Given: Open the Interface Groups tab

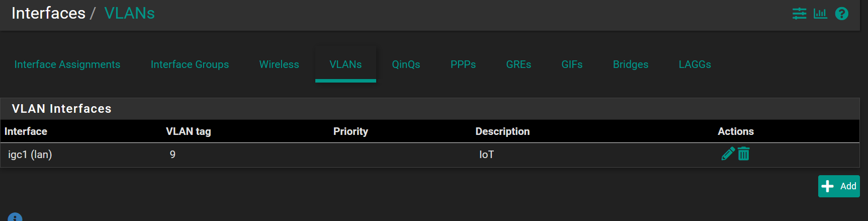Looking at the screenshot, I should coord(190,64).
